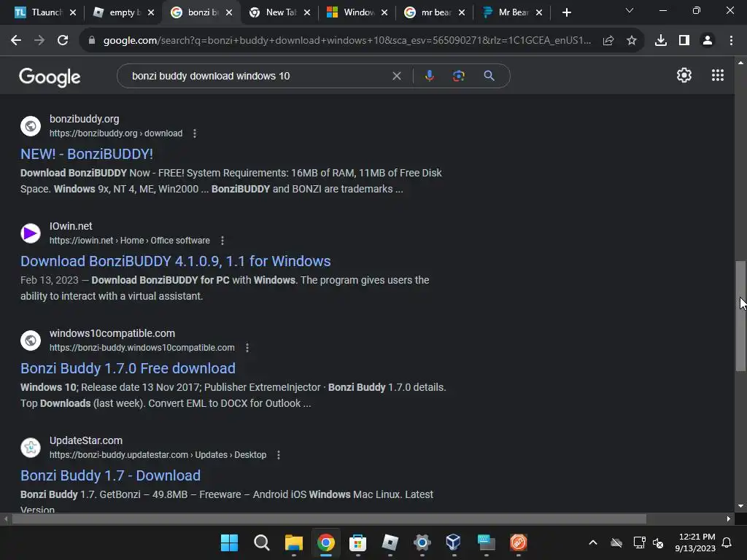Open Chrome downloads icon
The height and width of the screenshot is (560, 747).
tap(661, 41)
